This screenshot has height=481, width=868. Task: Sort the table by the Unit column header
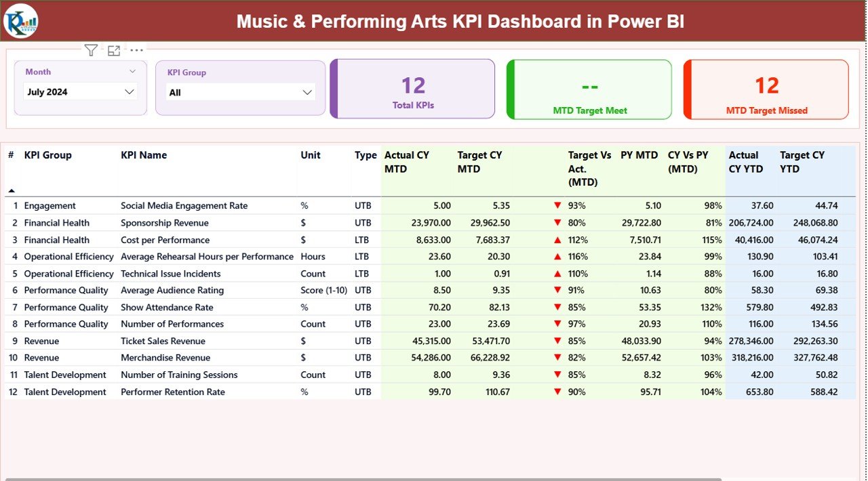click(311, 155)
